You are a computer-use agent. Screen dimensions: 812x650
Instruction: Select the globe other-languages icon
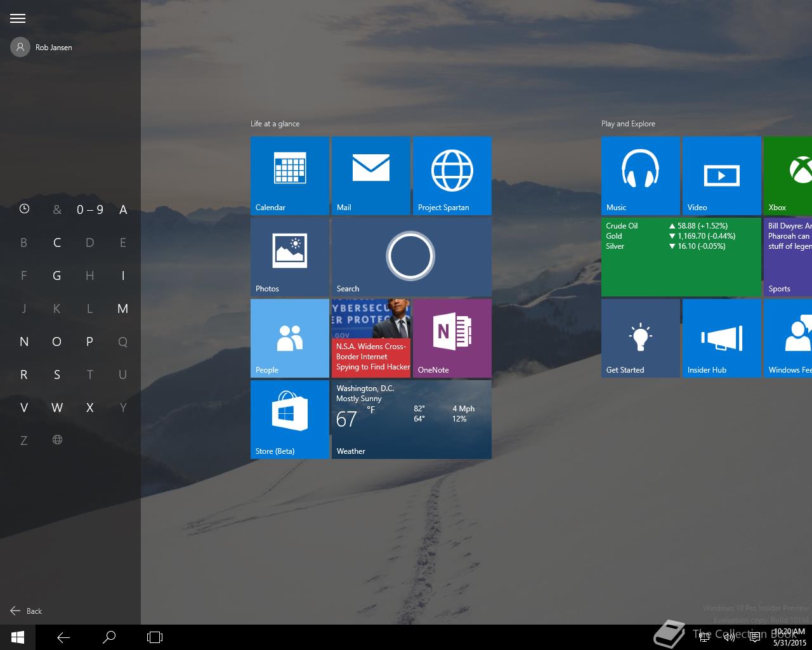(57, 440)
